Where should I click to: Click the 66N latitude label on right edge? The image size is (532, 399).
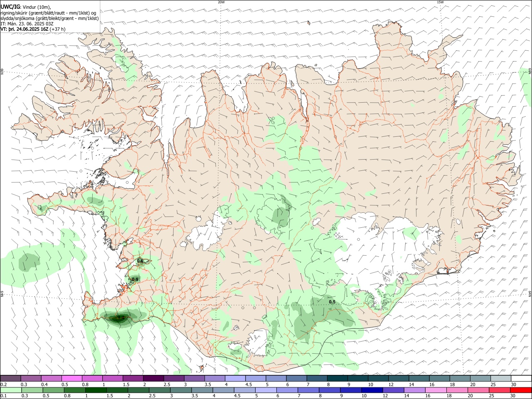coord(530,72)
